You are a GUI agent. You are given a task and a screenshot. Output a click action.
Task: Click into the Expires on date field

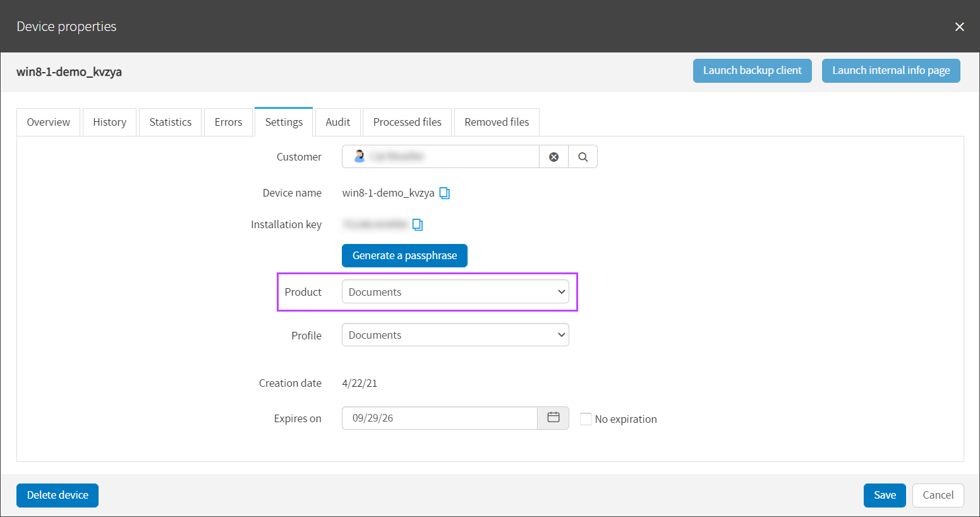(x=439, y=418)
